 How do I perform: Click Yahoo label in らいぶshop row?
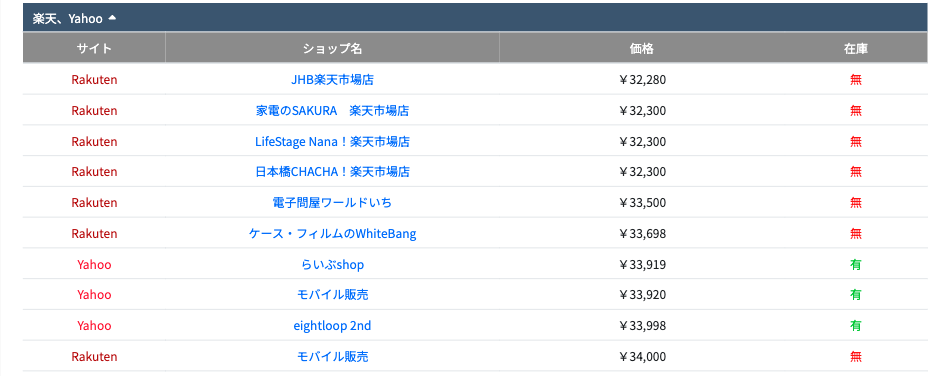pos(94,265)
